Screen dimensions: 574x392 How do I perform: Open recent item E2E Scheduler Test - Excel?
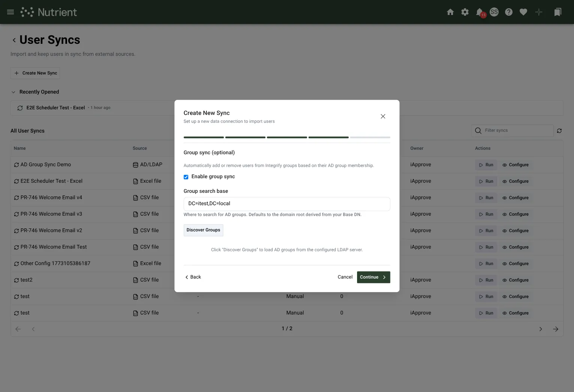point(55,108)
